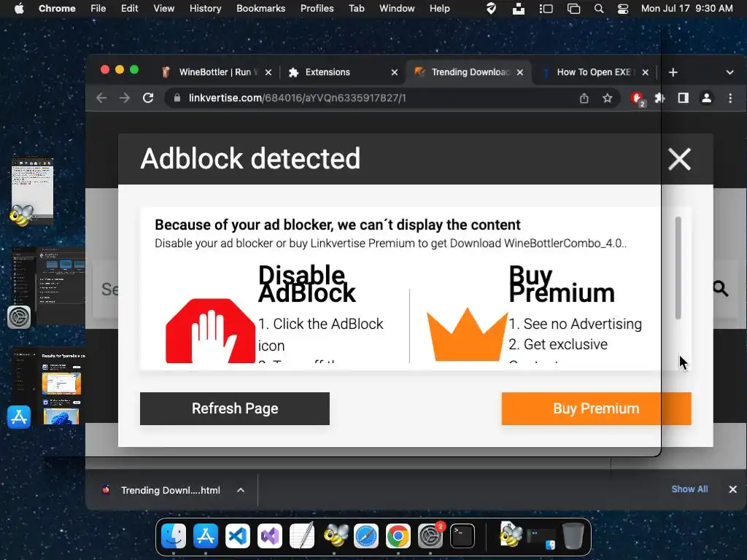Open a new Chrome tab
Screen dimensions: 747x560
point(673,72)
